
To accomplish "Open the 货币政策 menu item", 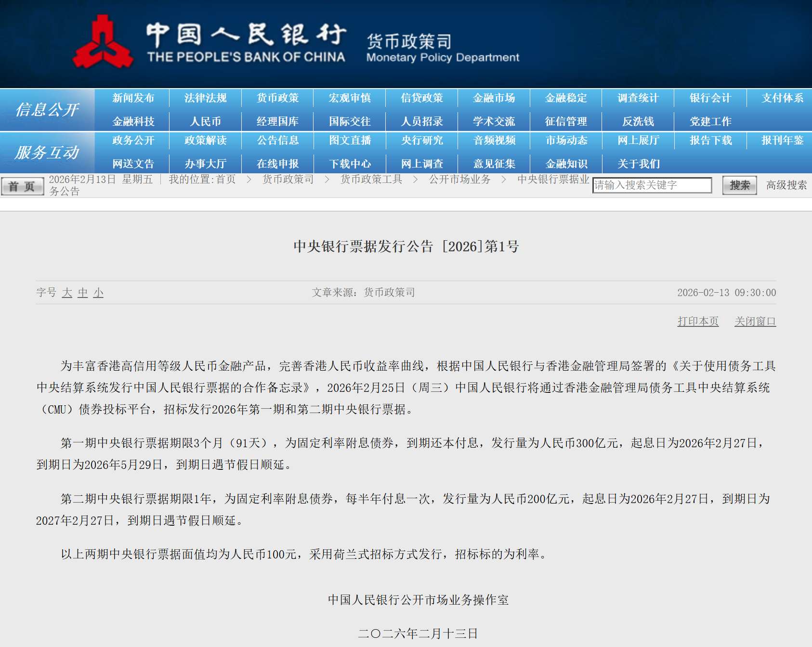I will [277, 98].
